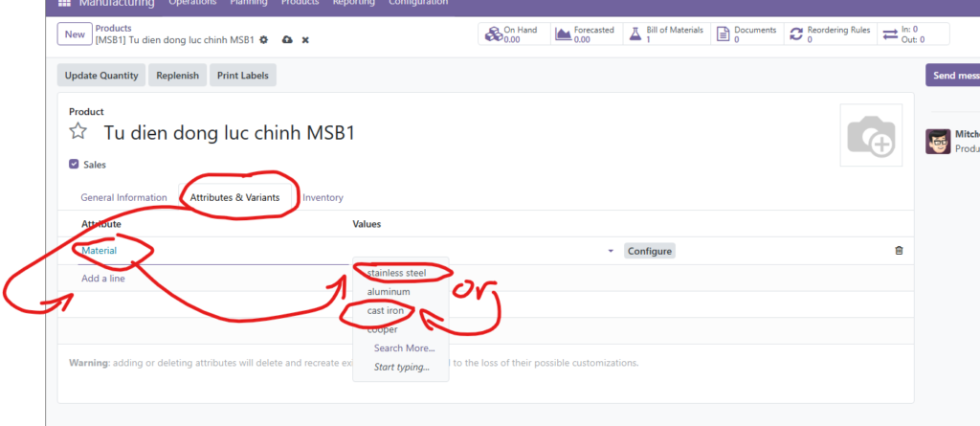
Task: Toggle the Sales checkbox
Action: coord(75,165)
